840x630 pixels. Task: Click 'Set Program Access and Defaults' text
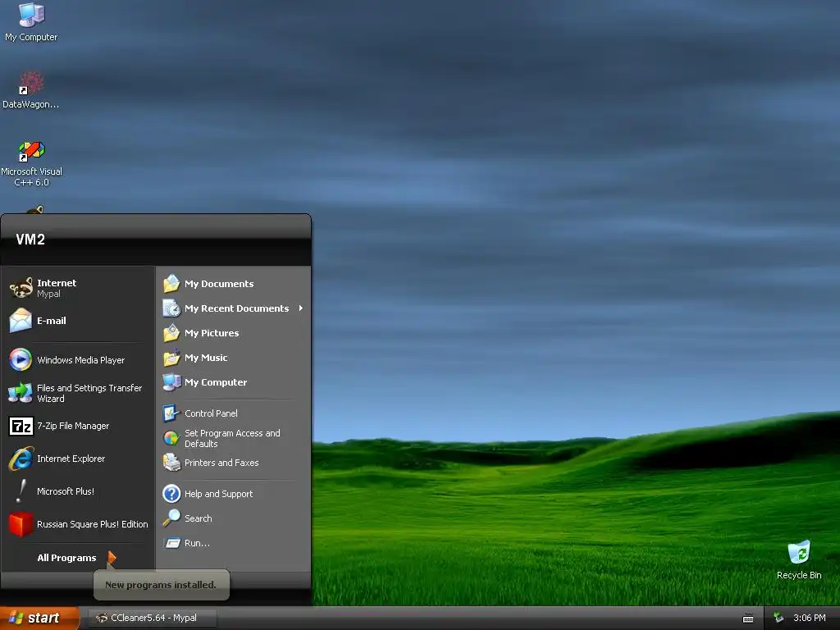232,438
